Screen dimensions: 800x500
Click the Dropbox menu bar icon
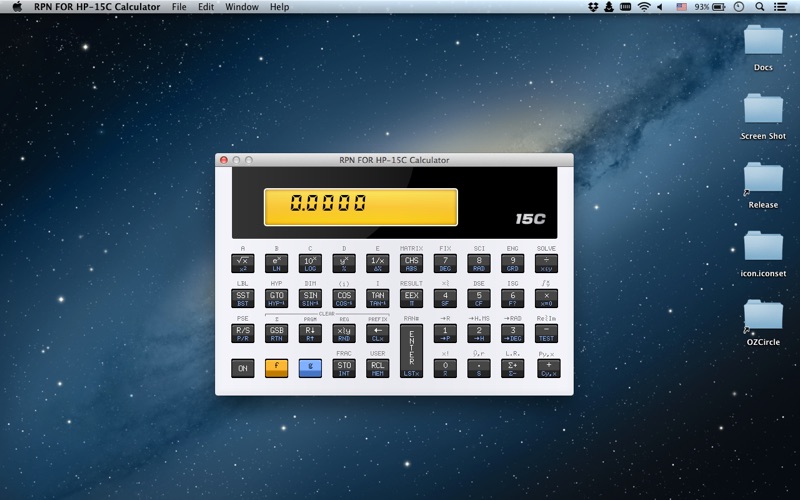click(x=592, y=7)
